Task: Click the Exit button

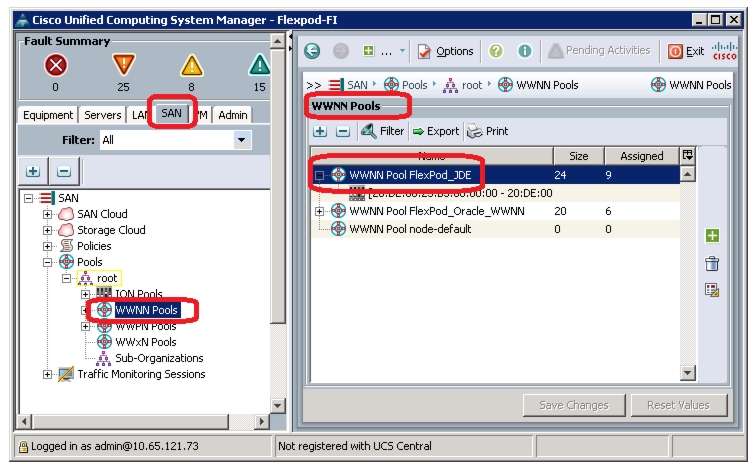Action: click(686, 51)
